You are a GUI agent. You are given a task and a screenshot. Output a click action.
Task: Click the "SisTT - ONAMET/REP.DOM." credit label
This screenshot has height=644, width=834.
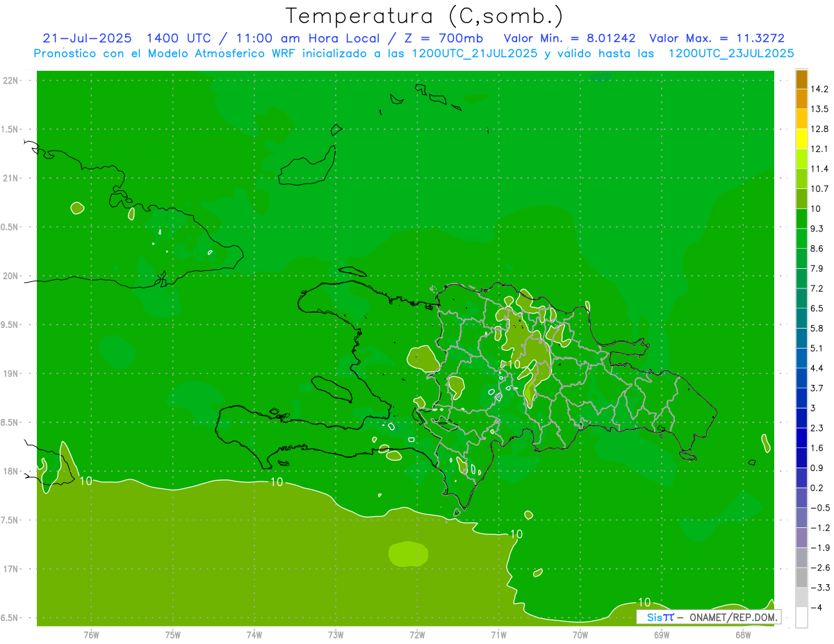click(x=709, y=617)
